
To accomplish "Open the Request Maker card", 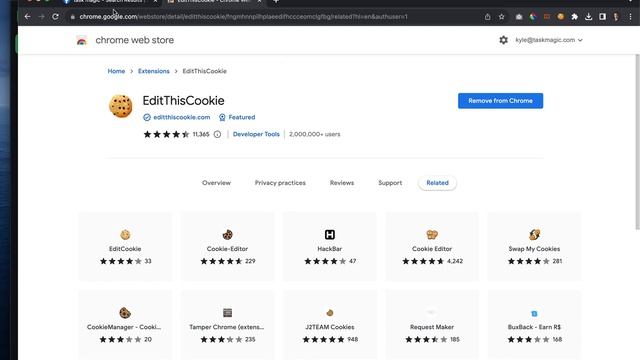I will pyautogui.click(x=432, y=325).
